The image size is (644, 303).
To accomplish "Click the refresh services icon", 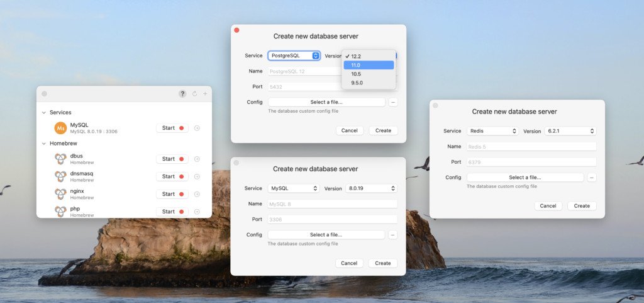I will point(194,94).
